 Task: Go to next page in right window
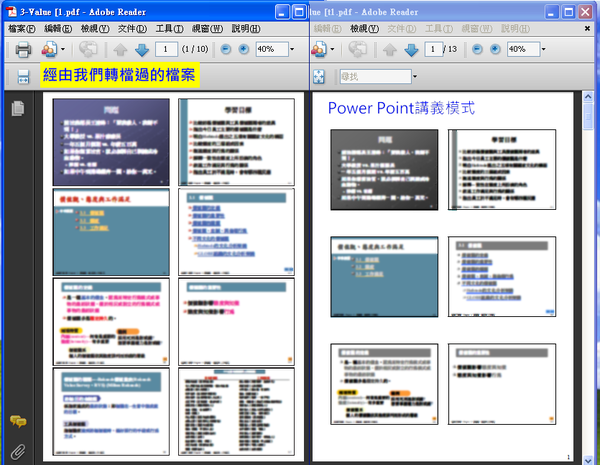point(411,49)
